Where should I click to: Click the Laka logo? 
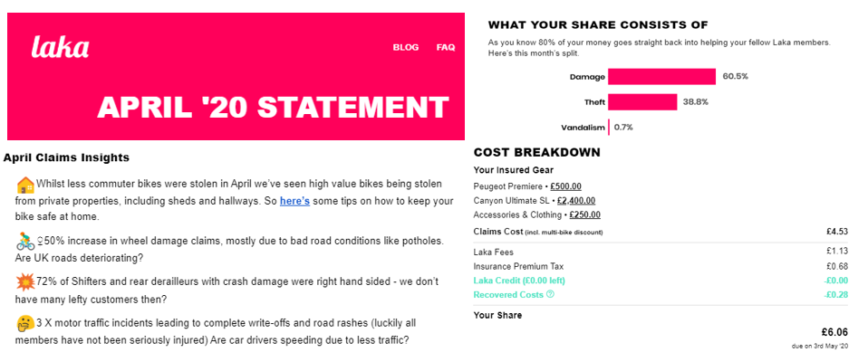point(60,47)
